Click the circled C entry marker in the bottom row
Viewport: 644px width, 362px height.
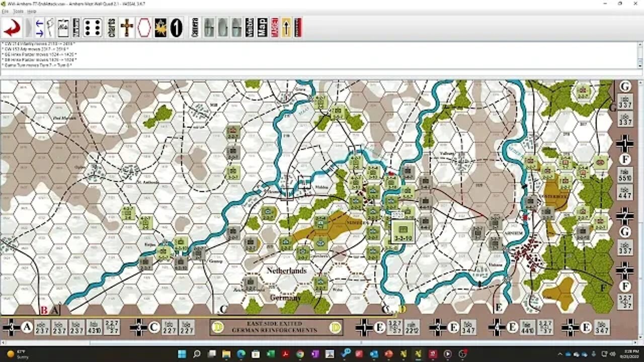[x=154, y=327]
